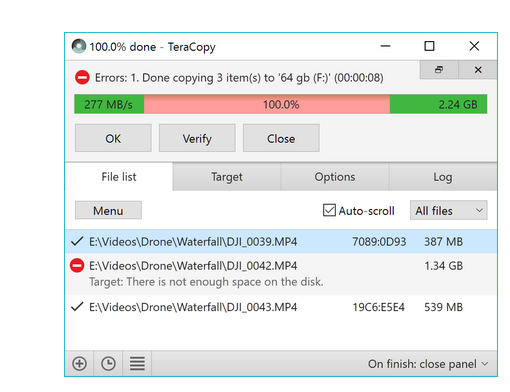Open the history clock icon
510x392 pixels.
108,364
